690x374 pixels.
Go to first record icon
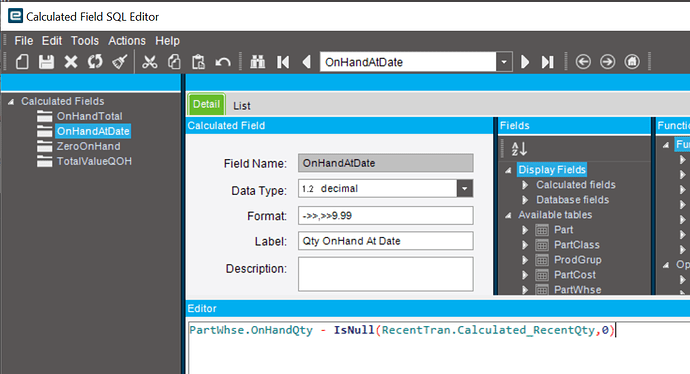(283, 62)
